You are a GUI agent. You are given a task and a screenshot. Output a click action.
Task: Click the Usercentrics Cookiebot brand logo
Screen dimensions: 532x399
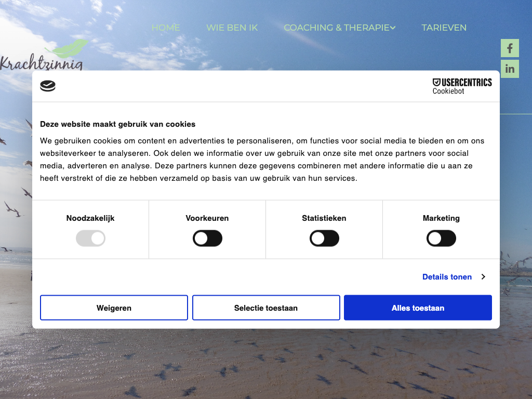(x=462, y=86)
